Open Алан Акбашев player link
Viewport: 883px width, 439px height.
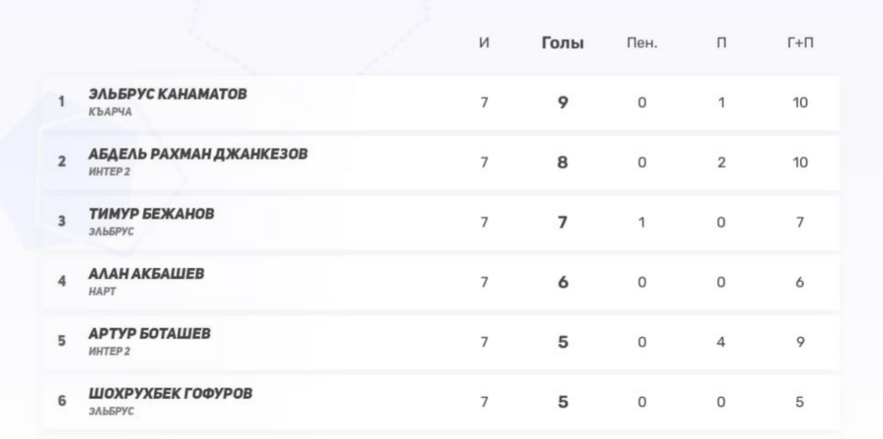point(146,273)
